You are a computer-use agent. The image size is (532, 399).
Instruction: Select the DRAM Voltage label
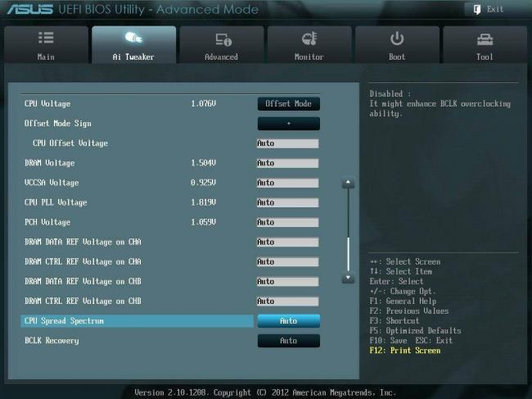[50, 163]
